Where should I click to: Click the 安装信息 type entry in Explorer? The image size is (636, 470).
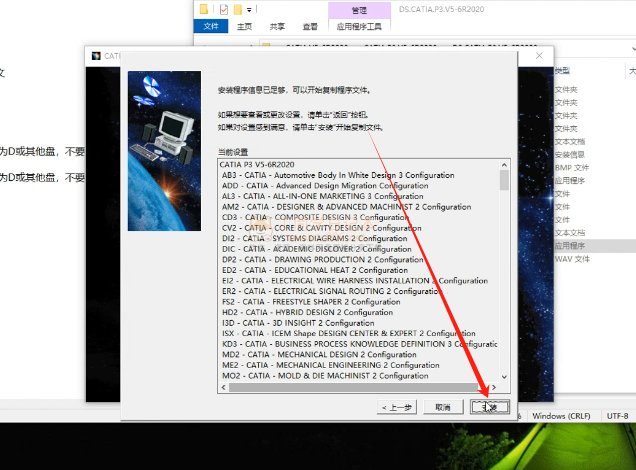click(x=569, y=155)
